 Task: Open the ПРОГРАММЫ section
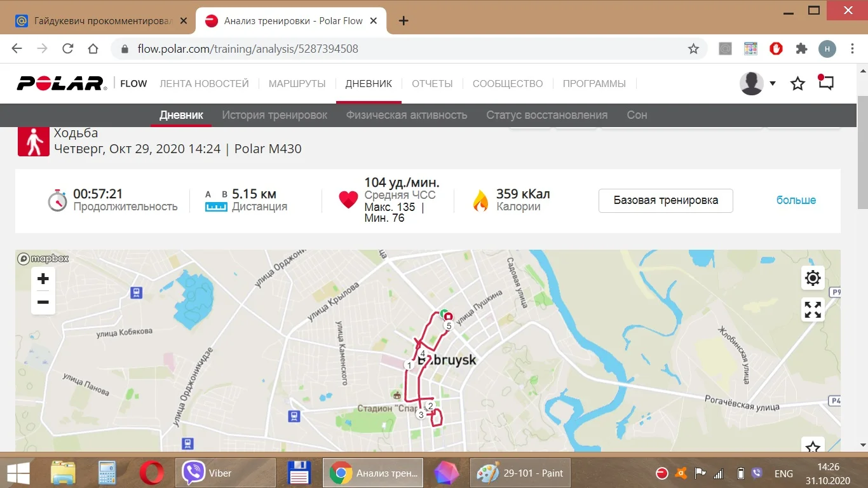click(594, 83)
